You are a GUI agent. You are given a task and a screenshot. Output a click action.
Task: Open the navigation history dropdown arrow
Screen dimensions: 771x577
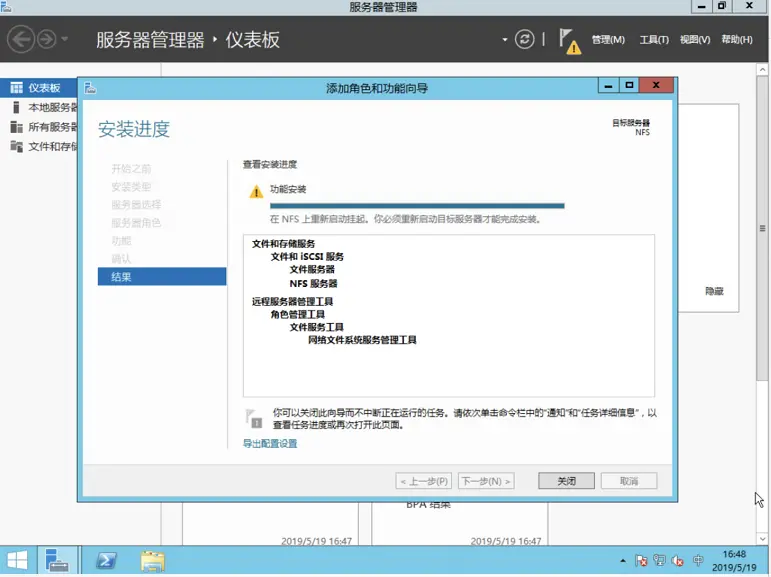point(64,39)
